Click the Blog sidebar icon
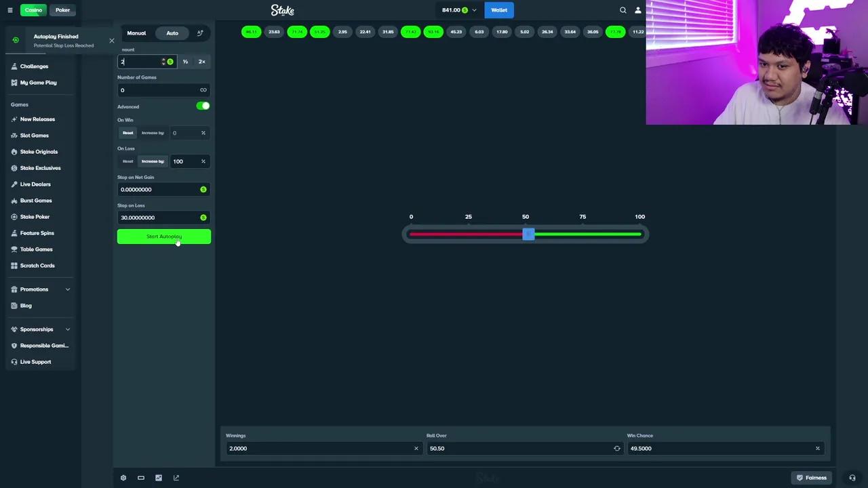 pos(14,306)
